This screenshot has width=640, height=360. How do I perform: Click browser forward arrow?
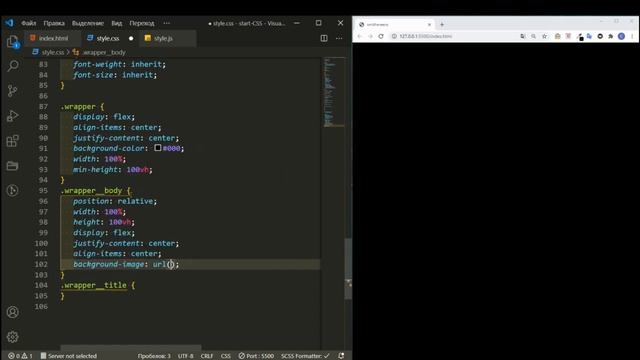point(370,36)
